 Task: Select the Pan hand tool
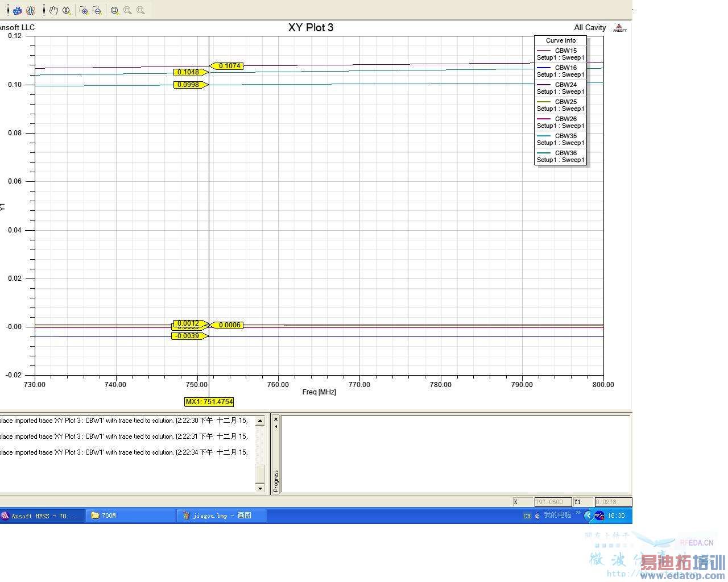pos(53,10)
